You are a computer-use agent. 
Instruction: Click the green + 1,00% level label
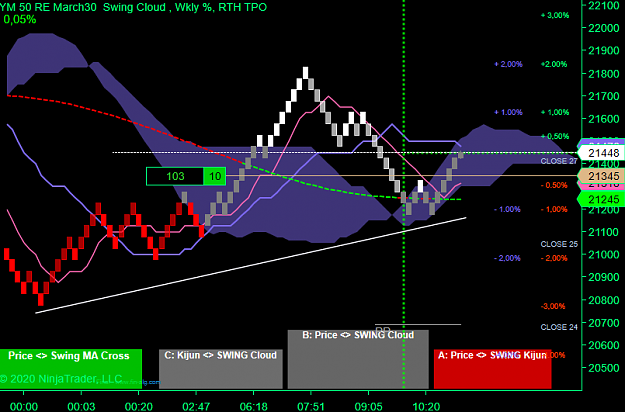(x=555, y=112)
